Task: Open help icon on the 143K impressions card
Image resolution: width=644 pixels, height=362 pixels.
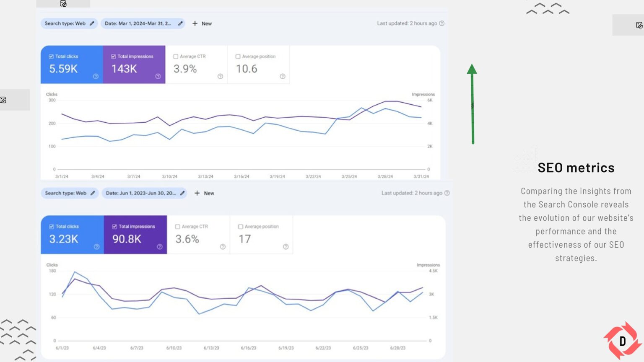Action: point(158,76)
